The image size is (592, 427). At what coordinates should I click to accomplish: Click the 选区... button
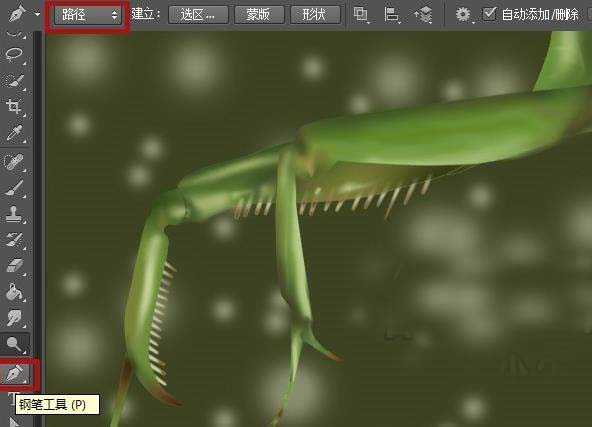pos(198,15)
